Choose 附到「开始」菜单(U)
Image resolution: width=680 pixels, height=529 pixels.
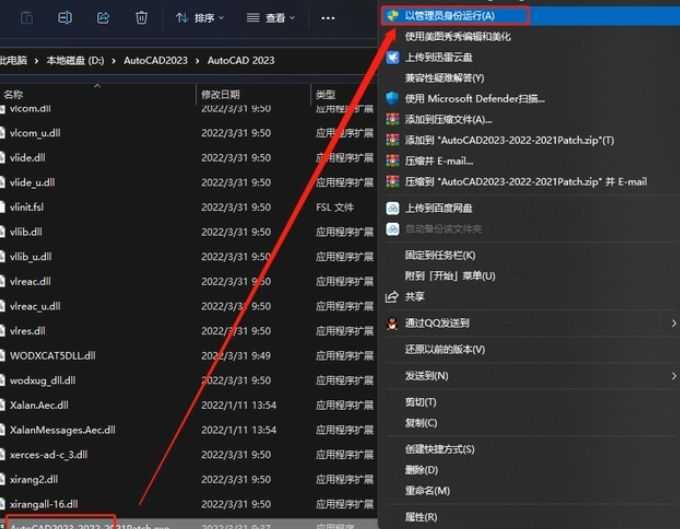(x=450, y=276)
